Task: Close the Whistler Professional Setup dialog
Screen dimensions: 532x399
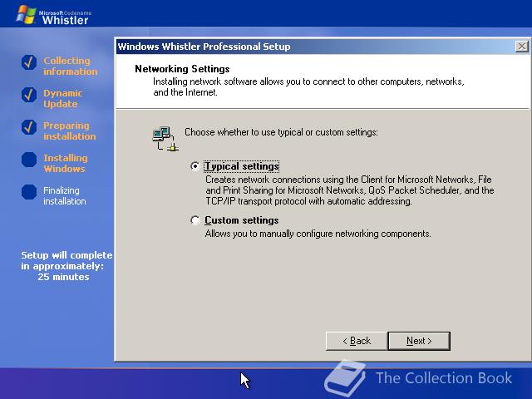Action: click(522, 47)
